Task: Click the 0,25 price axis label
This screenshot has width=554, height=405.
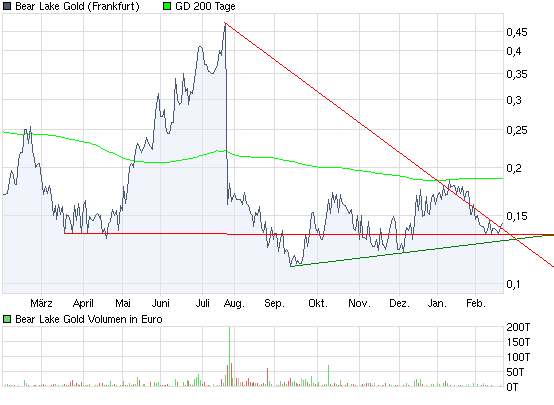Action: [517, 130]
